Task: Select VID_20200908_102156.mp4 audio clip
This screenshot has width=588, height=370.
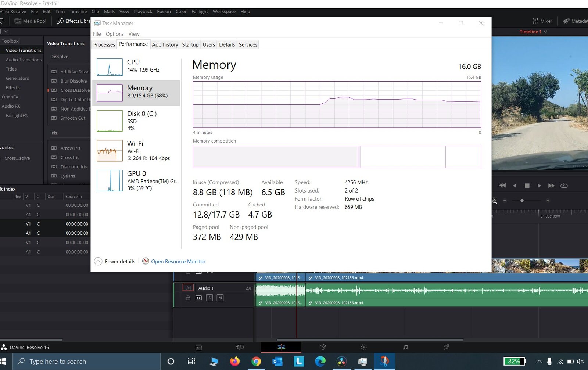Action: [x=447, y=295]
